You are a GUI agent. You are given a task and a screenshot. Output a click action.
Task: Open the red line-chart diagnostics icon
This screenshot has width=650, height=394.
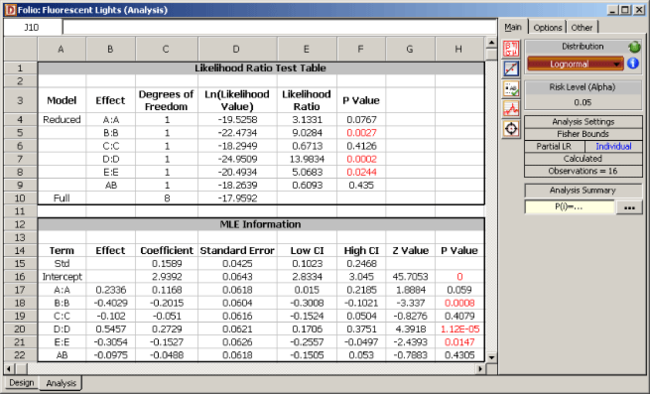[511, 109]
